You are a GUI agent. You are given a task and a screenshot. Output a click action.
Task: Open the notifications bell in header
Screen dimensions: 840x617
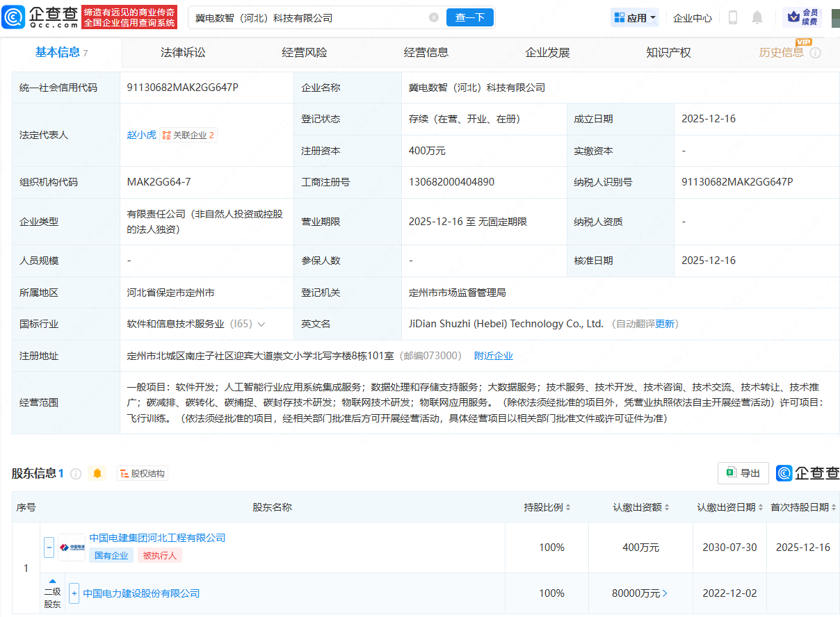pyautogui.click(x=757, y=17)
